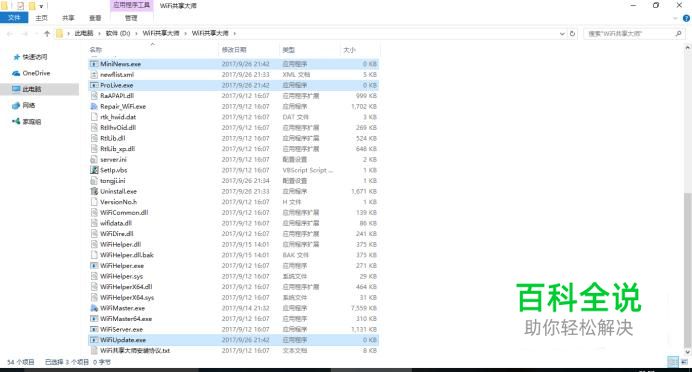This screenshot has height=372, width=692.
Task: Click the ProLive.exe file icon
Action: tap(94, 85)
